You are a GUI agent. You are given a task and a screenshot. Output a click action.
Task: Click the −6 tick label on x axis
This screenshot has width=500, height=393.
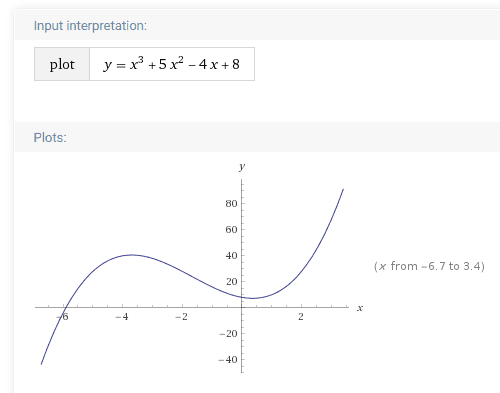point(63,316)
